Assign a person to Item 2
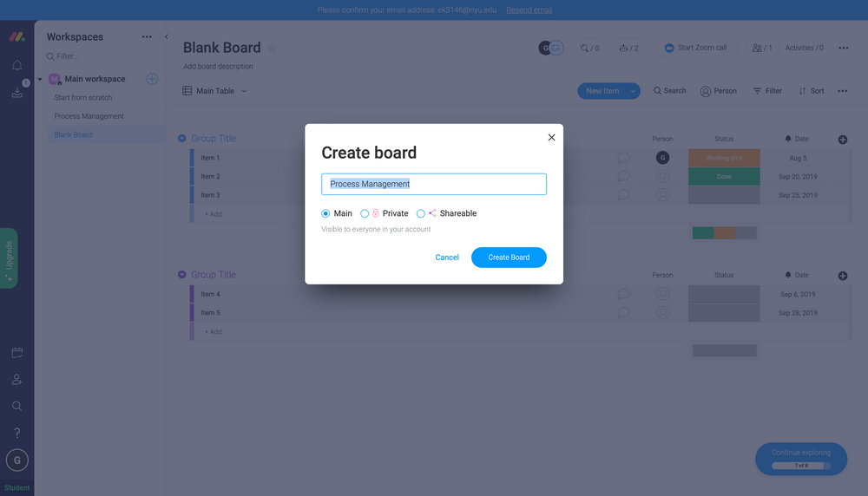Viewport: 868px width, 496px height. point(662,176)
